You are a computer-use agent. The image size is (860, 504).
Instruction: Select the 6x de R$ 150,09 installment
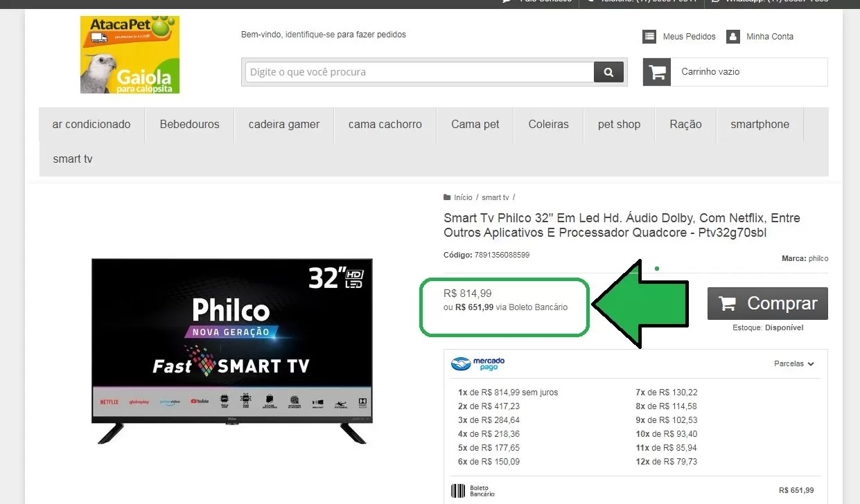[x=489, y=462]
